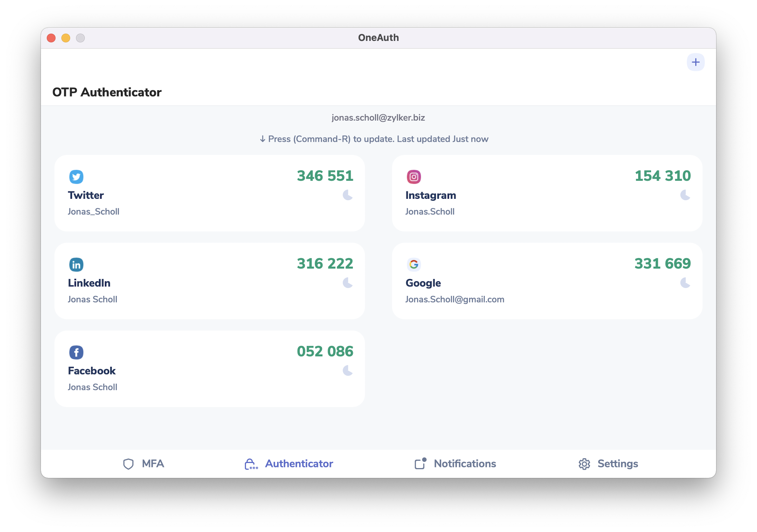757x532 pixels.
Task: Copy Instagram OTP code 154 310
Action: [663, 176]
